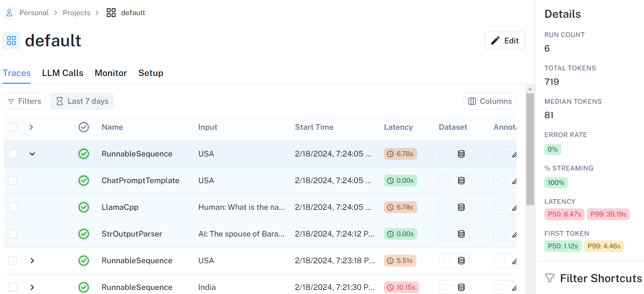Click the database icon in LlamaCpp row
The width and height of the screenshot is (644, 294).
(x=461, y=207)
